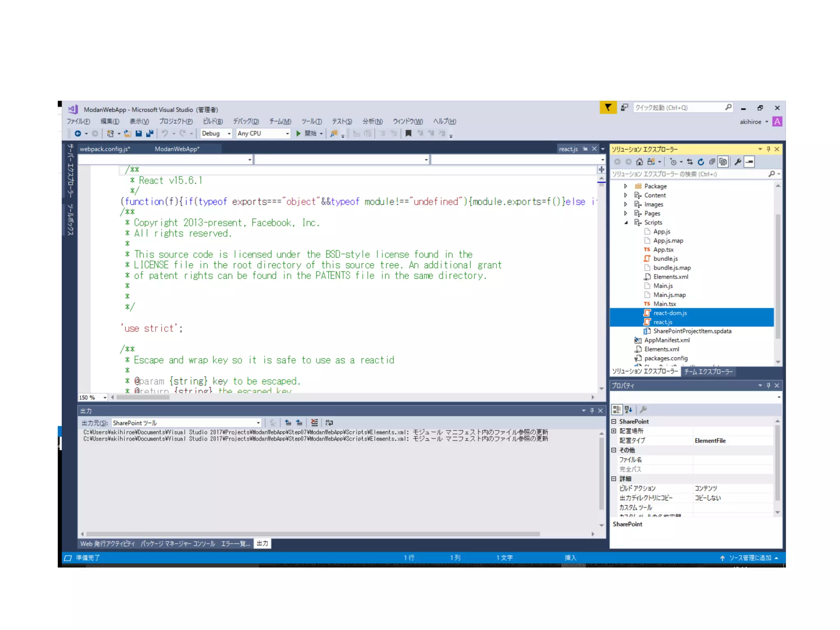Open Properties wrench icon in Solution Explorer

click(x=737, y=162)
